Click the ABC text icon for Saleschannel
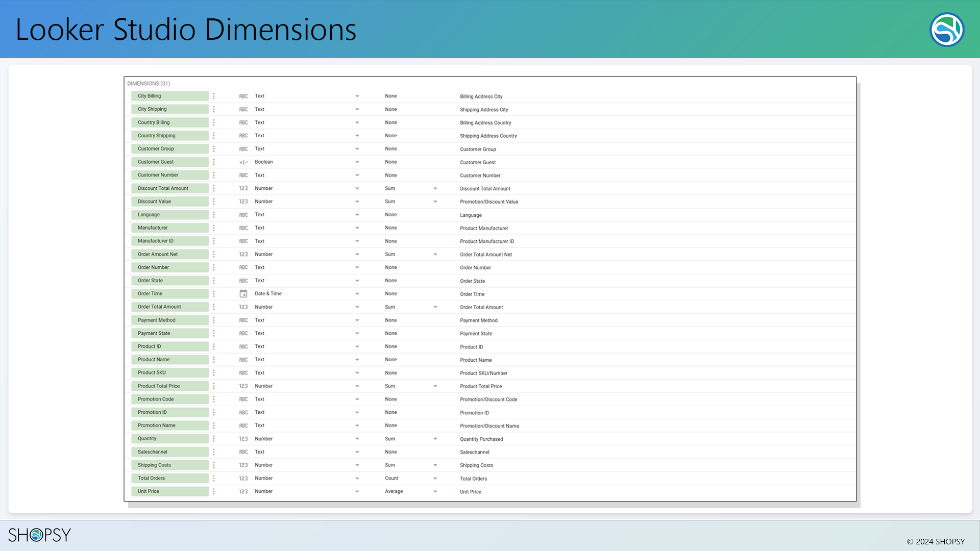Screen dimensions: 980x551 coord(243,452)
